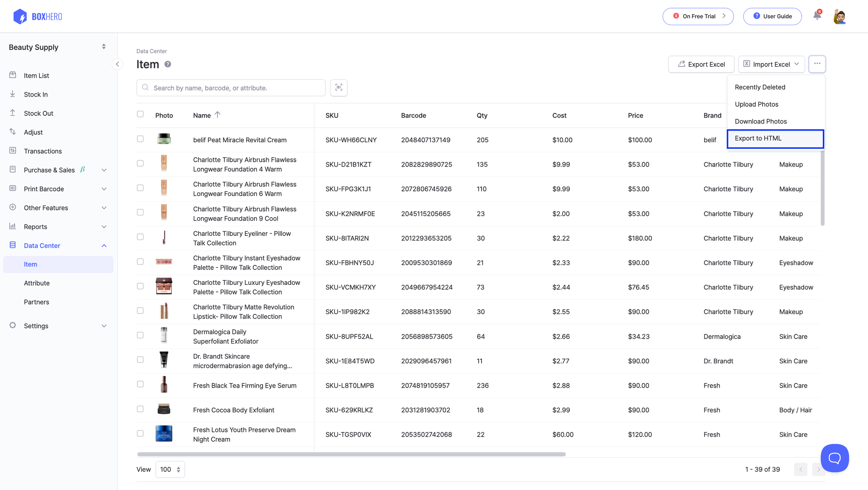Open the User Guide
The height and width of the screenshot is (490, 868).
(772, 16)
